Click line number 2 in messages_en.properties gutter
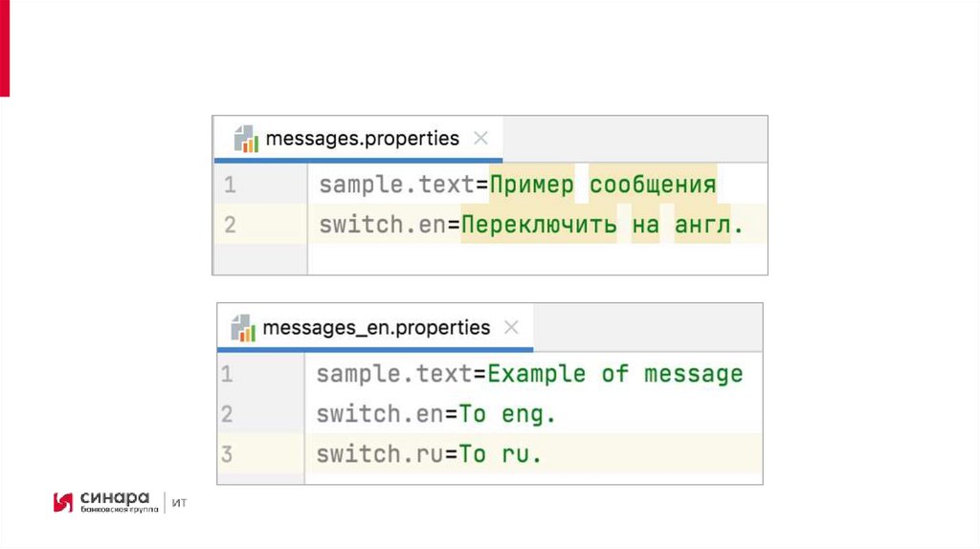Screen dimensions: 980x549 (227, 414)
